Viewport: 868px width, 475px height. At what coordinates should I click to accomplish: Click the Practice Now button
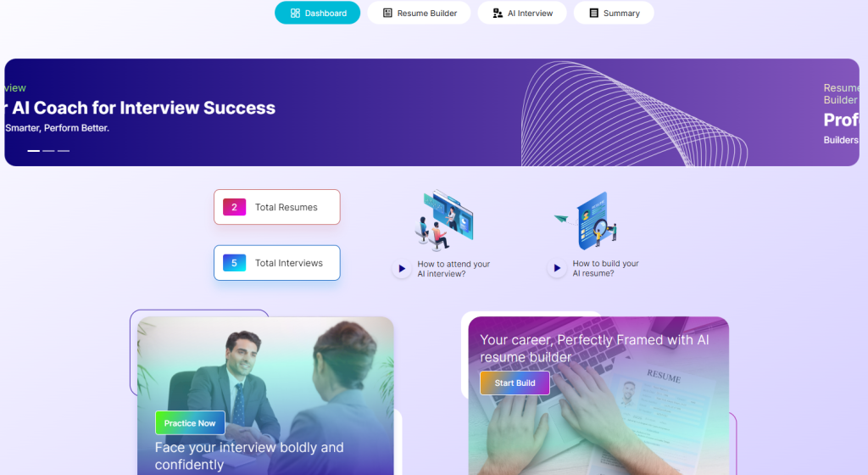tap(190, 423)
